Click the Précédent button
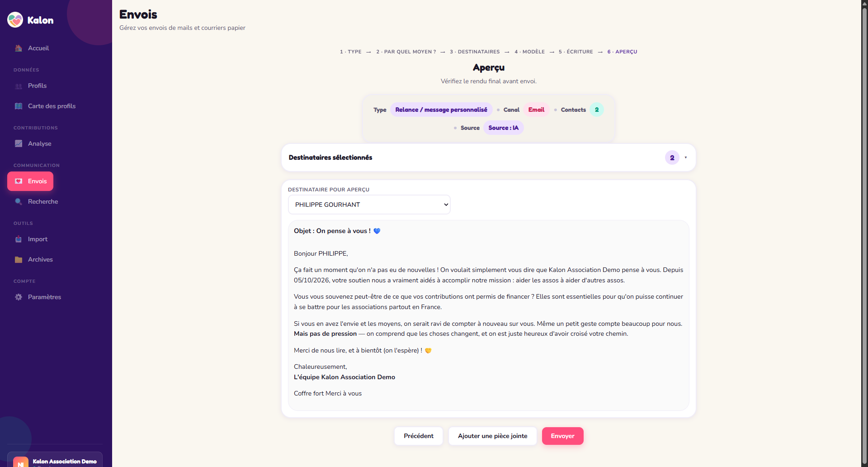The height and width of the screenshot is (467, 868). 419,436
